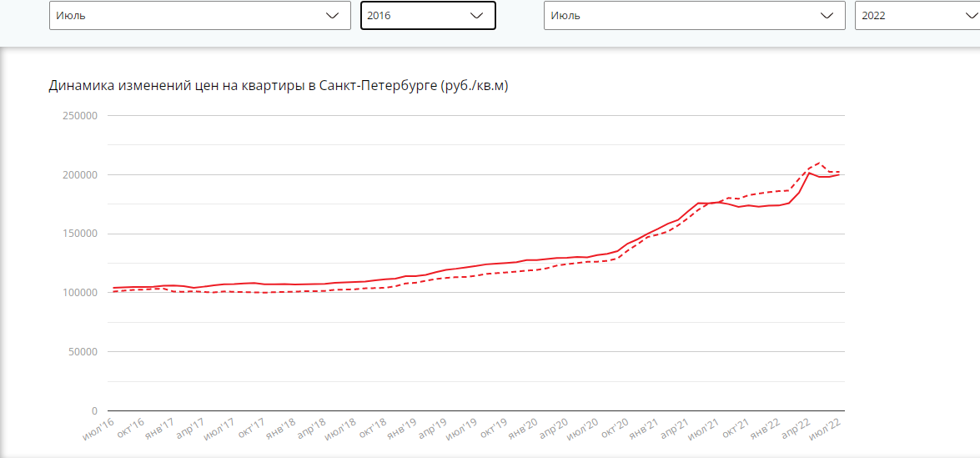Click the 250000 y-axis label
The height and width of the screenshot is (458, 980).
pyautogui.click(x=79, y=116)
